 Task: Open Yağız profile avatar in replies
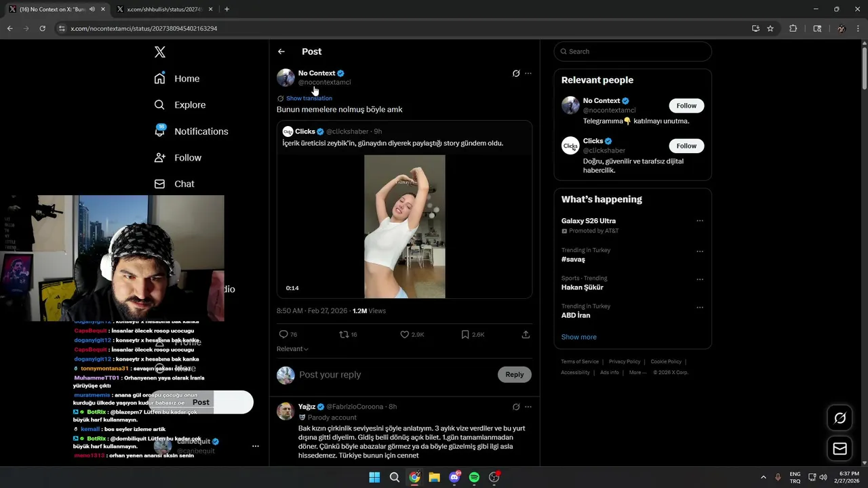285,411
